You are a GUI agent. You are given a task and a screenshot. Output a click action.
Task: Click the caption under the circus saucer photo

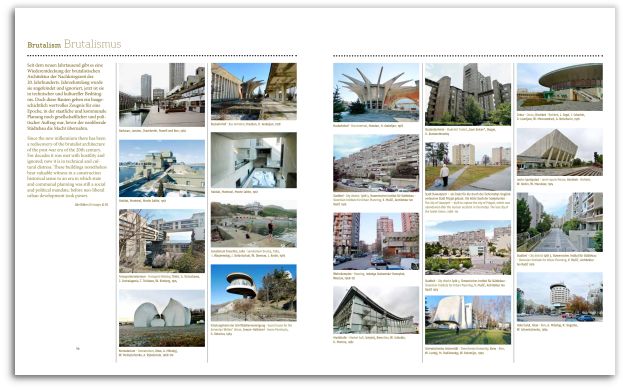551,117
